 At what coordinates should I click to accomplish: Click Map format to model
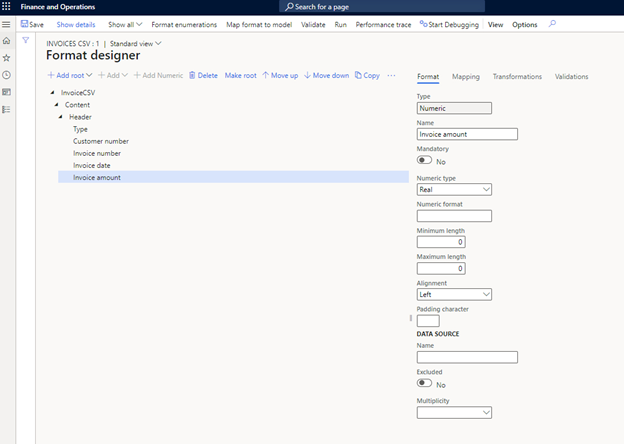click(x=259, y=25)
